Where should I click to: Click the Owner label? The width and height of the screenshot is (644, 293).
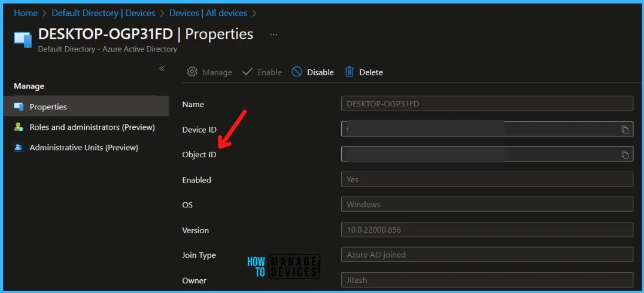point(195,280)
